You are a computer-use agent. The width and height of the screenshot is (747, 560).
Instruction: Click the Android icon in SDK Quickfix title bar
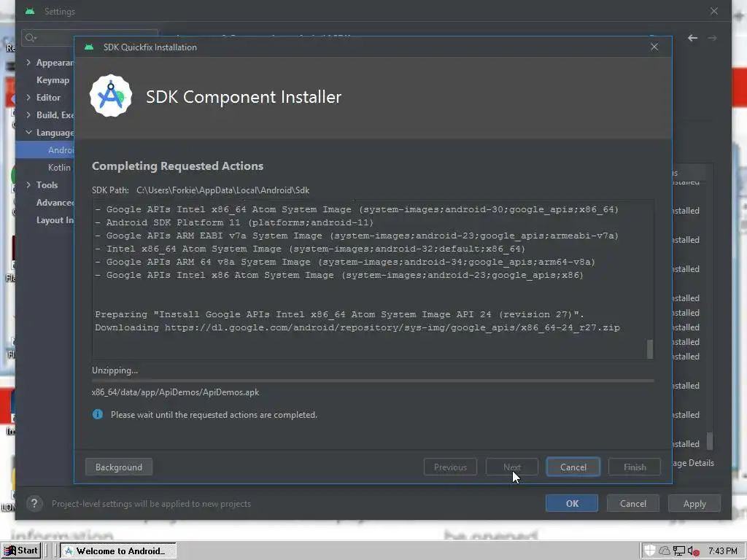click(x=88, y=47)
